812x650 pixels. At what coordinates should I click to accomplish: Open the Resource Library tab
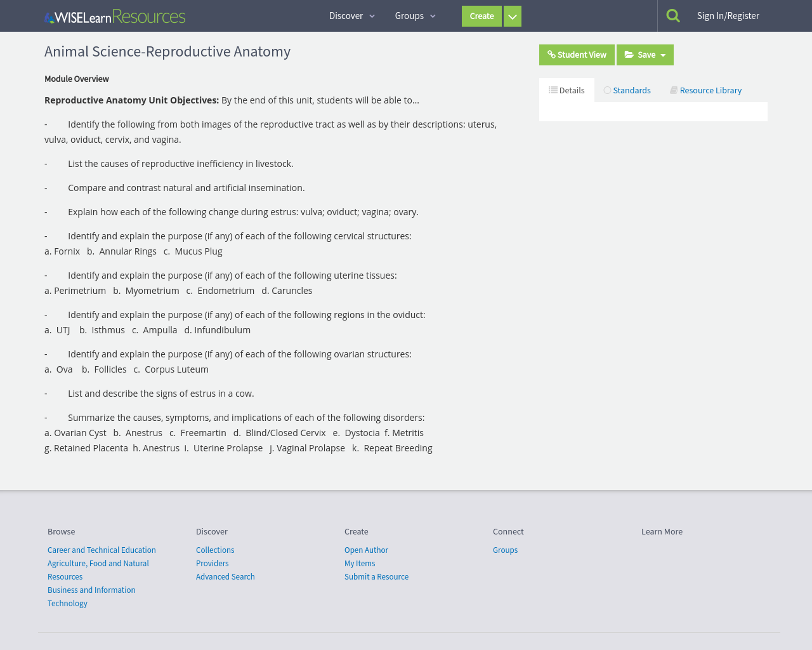(705, 90)
